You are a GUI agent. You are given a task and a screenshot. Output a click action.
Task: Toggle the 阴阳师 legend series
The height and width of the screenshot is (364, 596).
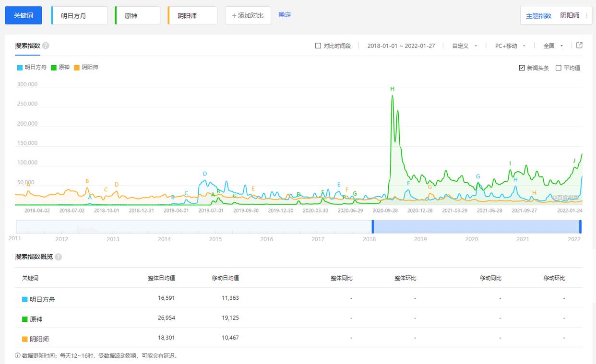(x=86, y=68)
